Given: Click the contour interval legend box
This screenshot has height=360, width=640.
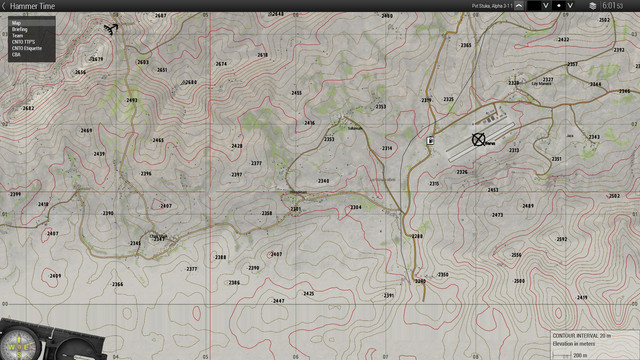Looking at the screenshot, I should pyautogui.click(x=595, y=345).
